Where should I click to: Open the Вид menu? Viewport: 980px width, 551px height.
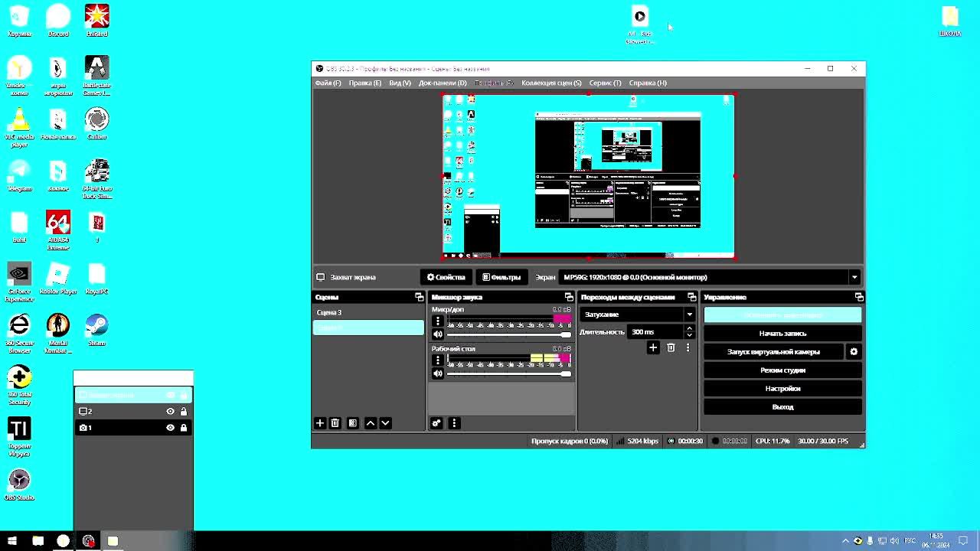tap(400, 83)
